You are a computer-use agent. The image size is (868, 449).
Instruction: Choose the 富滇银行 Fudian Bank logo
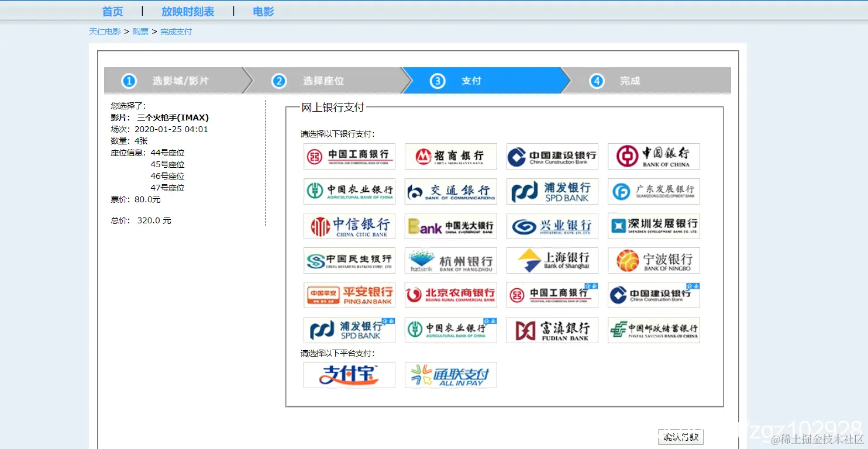[x=552, y=330]
